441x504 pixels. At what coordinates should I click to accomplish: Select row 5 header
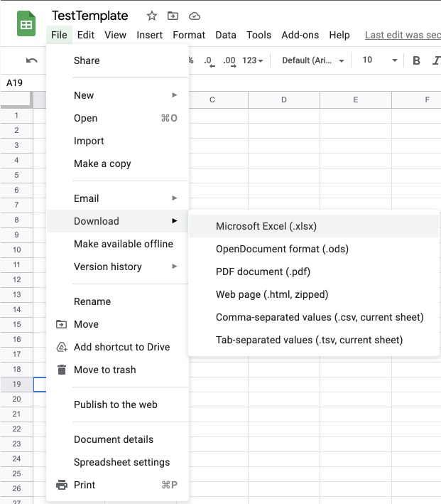pyautogui.click(x=17, y=175)
